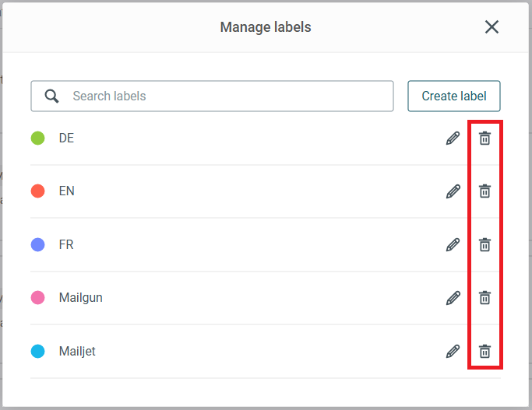
Task: Click the cyan Mailjet color dot
Action: [37, 351]
